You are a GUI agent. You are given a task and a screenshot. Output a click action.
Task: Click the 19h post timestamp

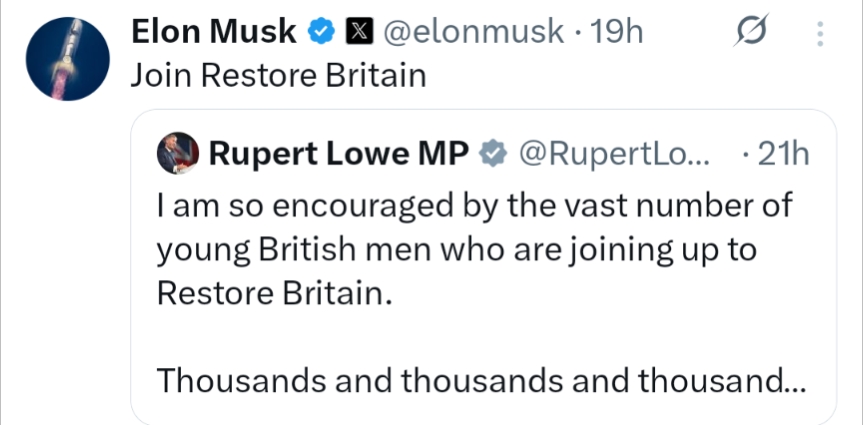(x=616, y=32)
